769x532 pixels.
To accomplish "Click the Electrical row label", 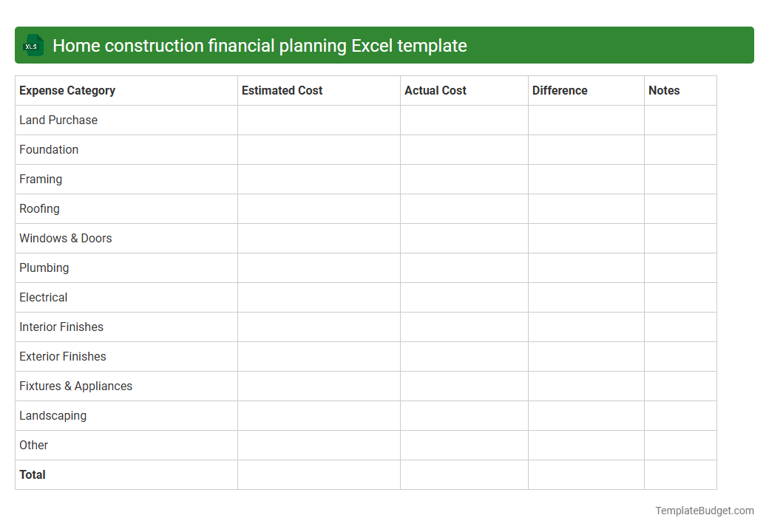I will [x=43, y=297].
